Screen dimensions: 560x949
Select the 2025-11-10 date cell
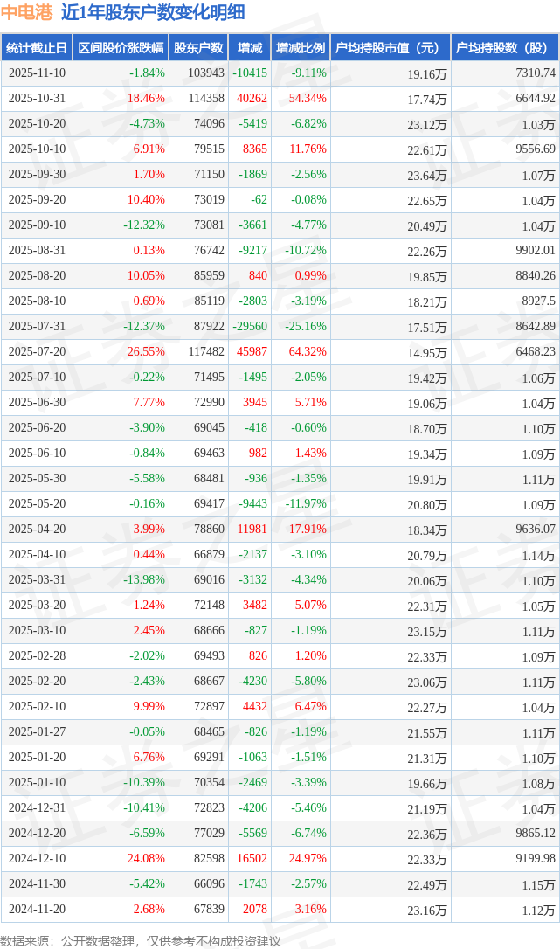[x=38, y=73]
